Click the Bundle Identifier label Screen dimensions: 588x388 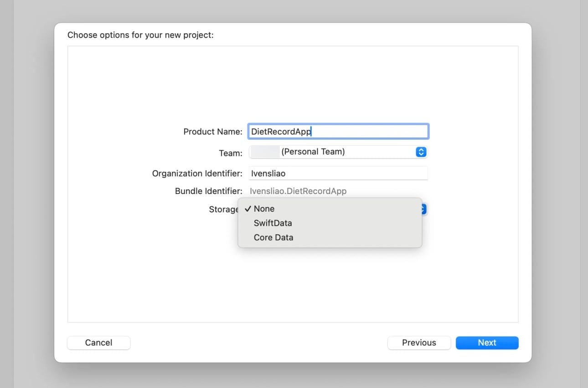[208, 191]
